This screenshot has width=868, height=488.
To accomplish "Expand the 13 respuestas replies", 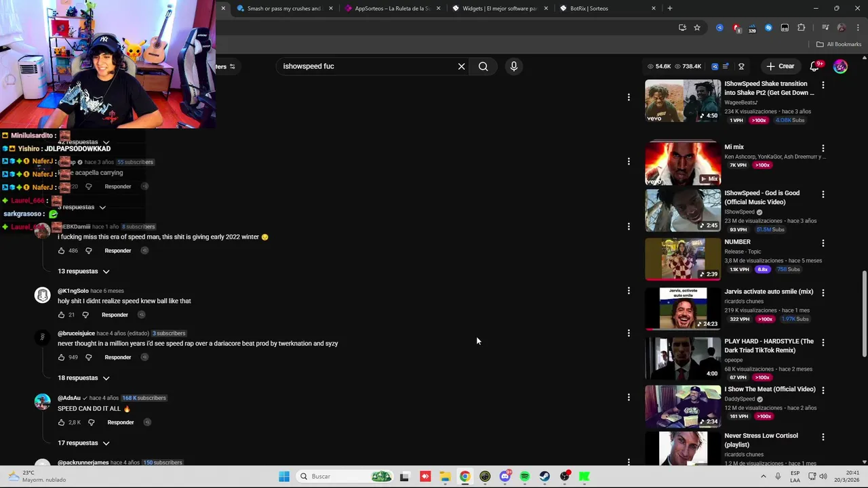I will 83,271.
